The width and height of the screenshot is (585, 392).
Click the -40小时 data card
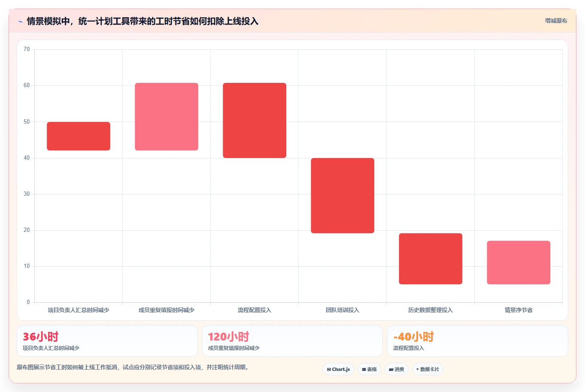coord(478,341)
